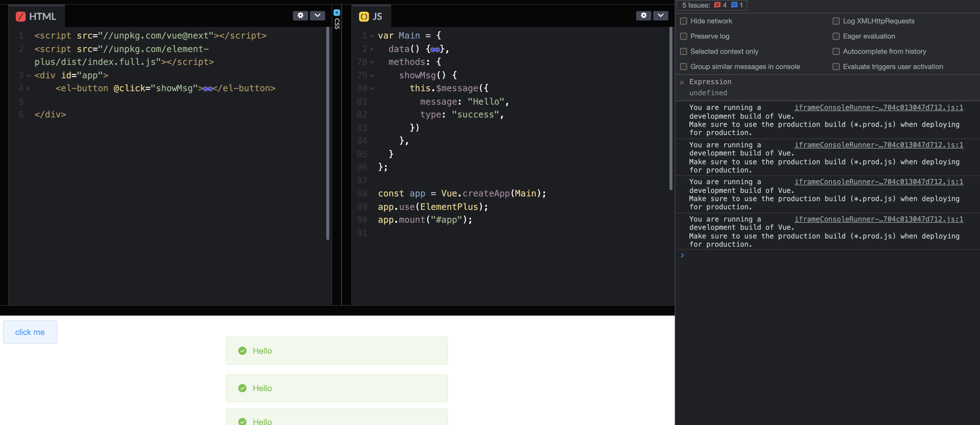Unfold collapsed data() code block marker
This screenshot has height=425, width=980.
point(435,49)
